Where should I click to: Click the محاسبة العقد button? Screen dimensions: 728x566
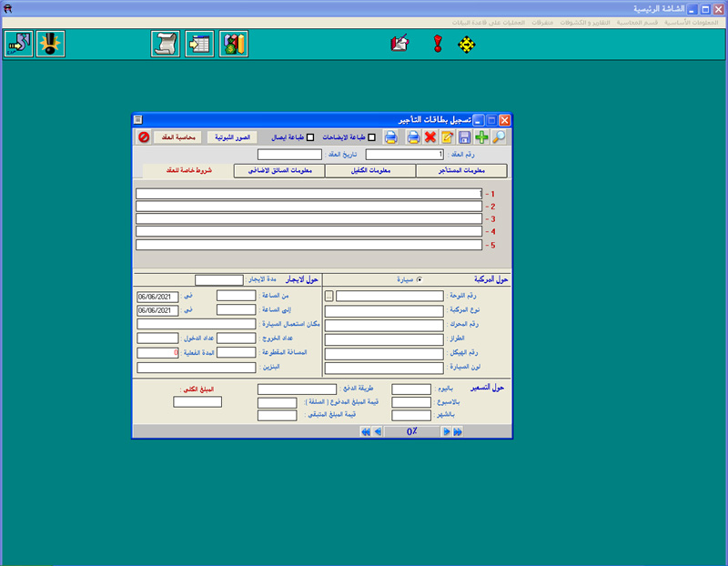coord(178,137)
